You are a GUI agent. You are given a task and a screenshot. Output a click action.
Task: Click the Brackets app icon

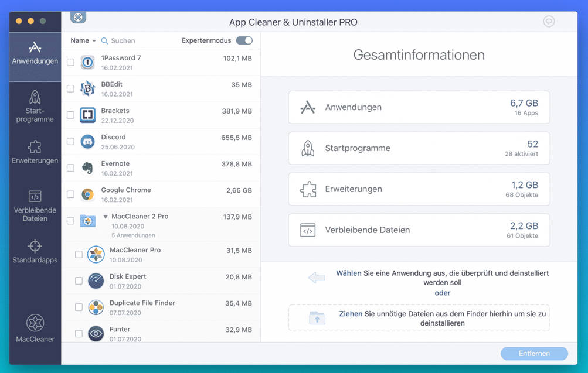[87, 115]
